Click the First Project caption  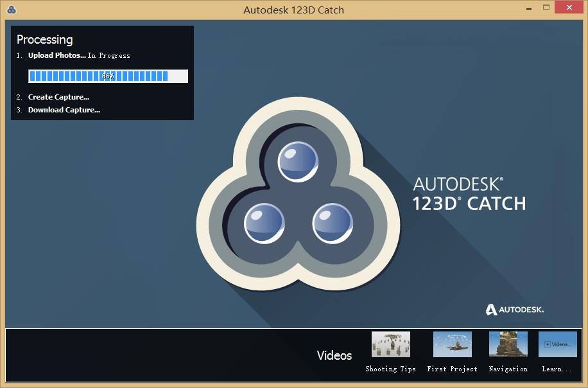click(x=453, y=369)
